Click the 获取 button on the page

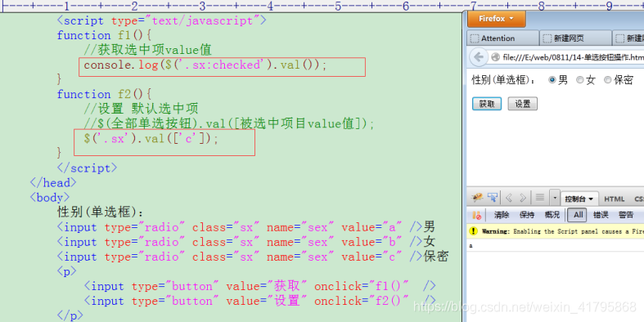487,104
